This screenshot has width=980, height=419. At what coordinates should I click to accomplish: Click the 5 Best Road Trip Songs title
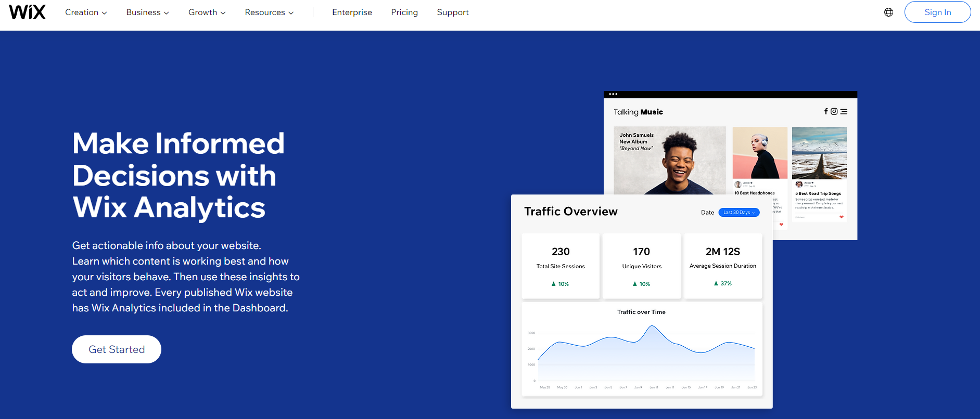pos(818,193)
